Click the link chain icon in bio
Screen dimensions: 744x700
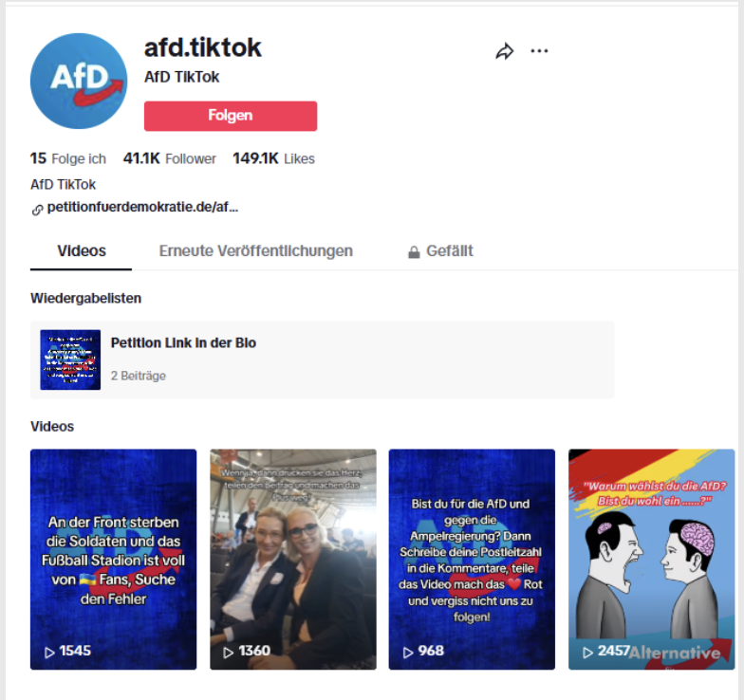point(37,210)
